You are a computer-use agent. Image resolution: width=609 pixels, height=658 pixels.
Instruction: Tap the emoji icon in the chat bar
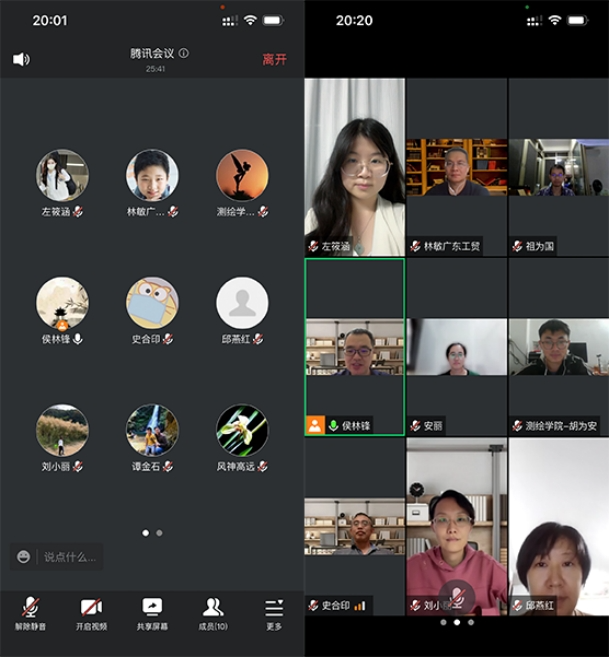[23, 556]
